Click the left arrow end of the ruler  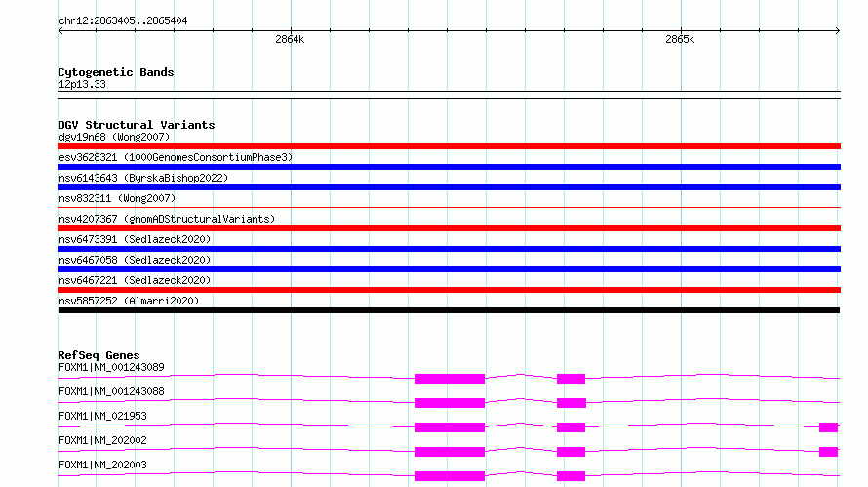pos(60,30)
